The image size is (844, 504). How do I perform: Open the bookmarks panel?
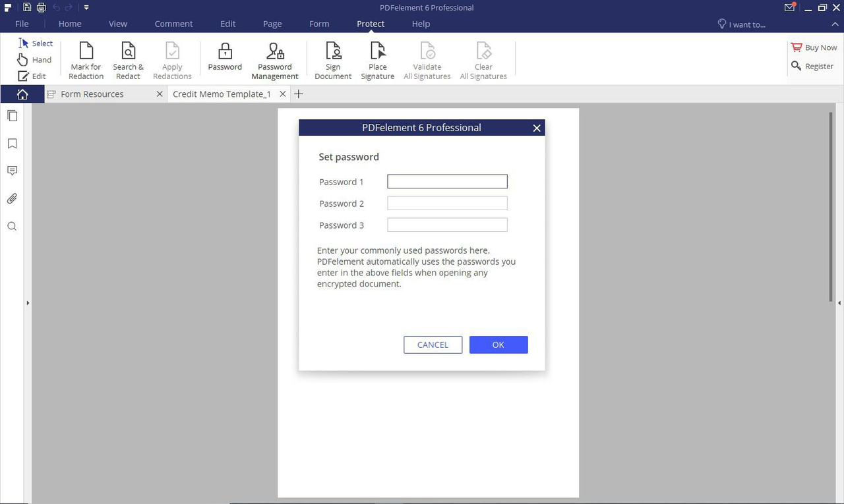tap(12, 144)
